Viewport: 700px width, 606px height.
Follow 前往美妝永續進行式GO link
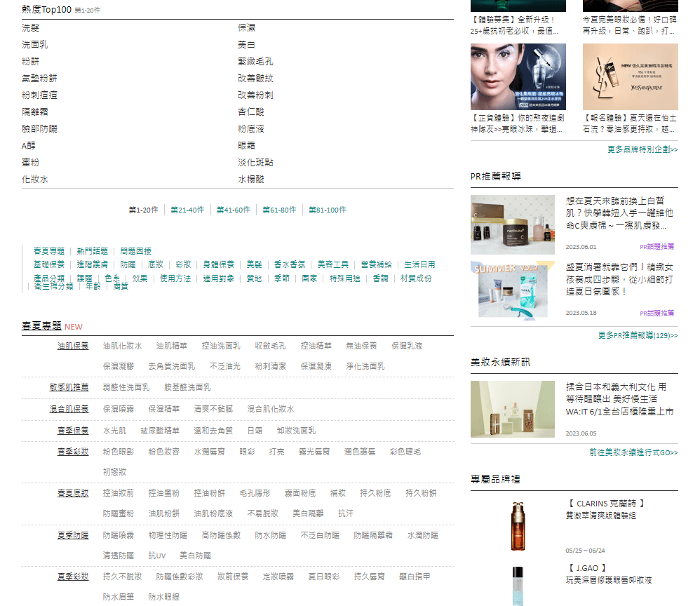633,452
